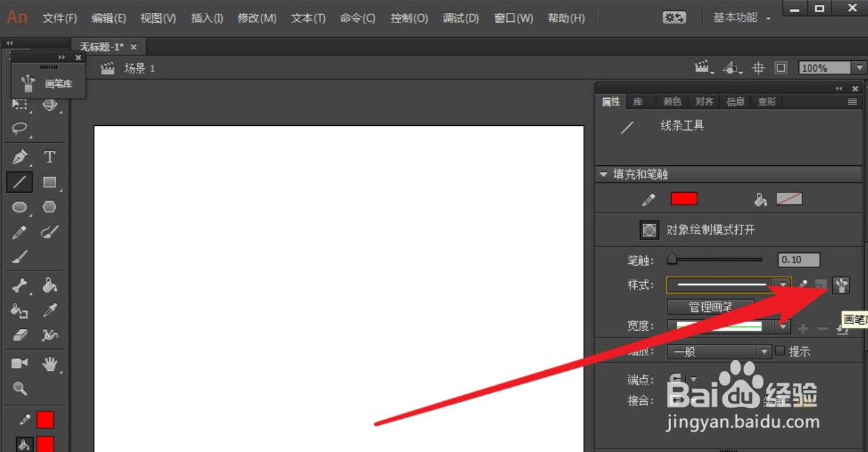Select the Free Transform tool
Screen dimensions: 868x452
click(x=20, y=104)
